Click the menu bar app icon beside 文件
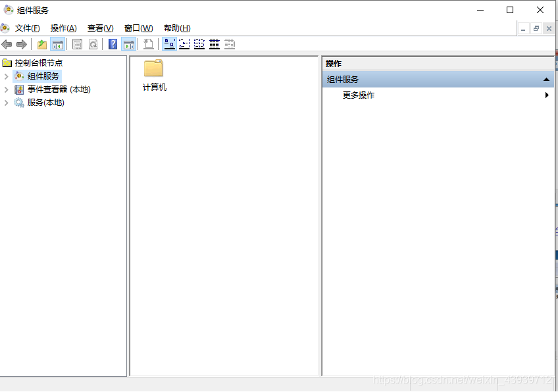 click(x=5, y=28)
